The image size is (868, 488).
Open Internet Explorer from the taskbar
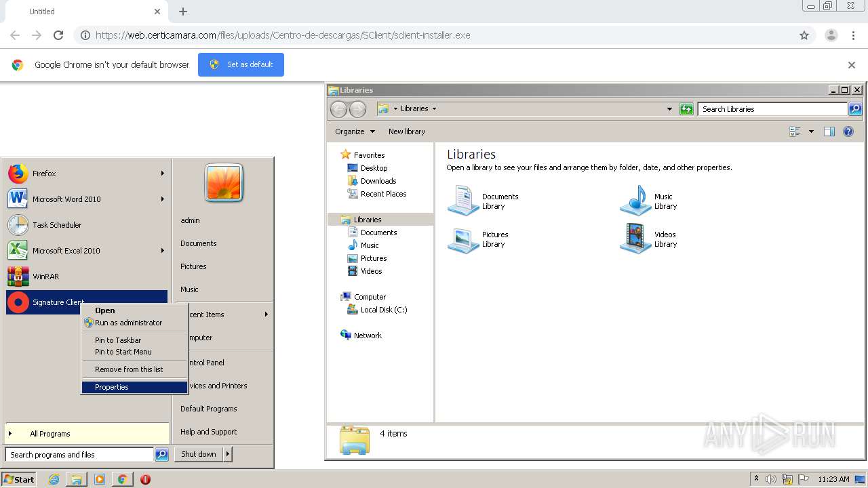(54, 479)
